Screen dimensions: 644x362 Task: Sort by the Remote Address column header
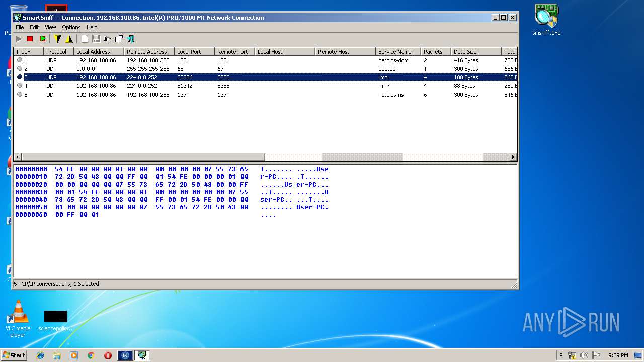coord(149,52)
